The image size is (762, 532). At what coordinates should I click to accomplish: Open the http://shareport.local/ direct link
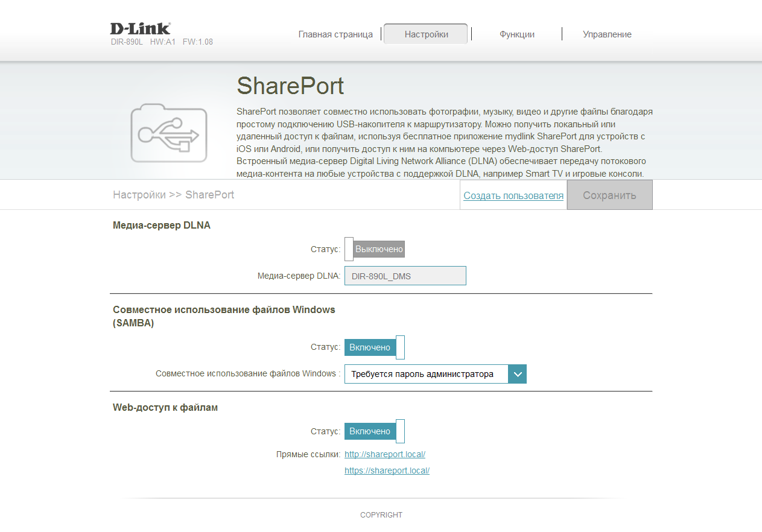pos(385,454)
